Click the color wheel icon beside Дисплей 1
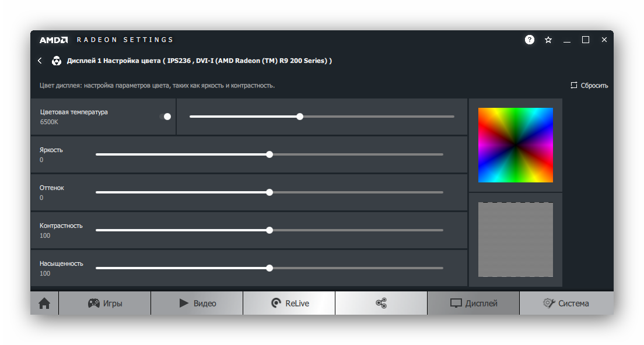The width and height of the screenshot is (644, 345). 57,61
